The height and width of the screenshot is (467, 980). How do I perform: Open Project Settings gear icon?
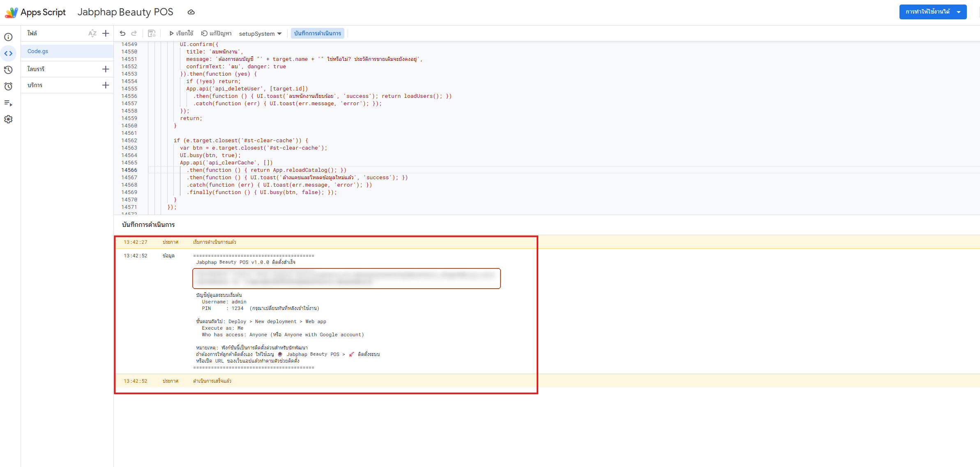click(x=8, y=119)
